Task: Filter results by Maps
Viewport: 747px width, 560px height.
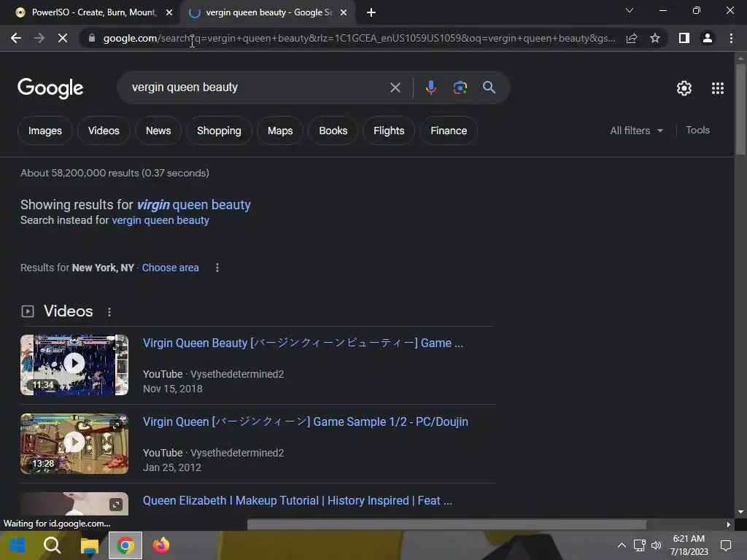Action: point(280,131)
